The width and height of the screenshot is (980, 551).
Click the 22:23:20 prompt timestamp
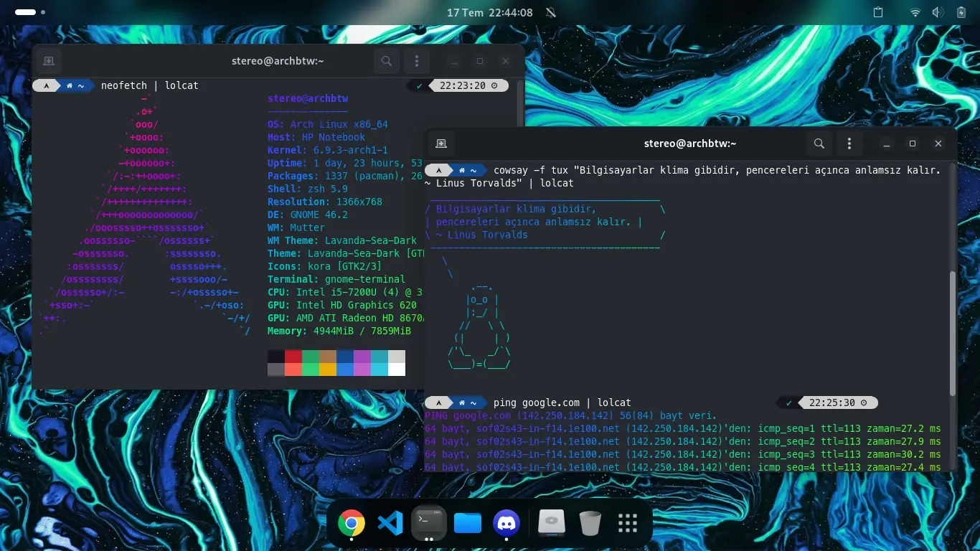[x=463, y=85]
